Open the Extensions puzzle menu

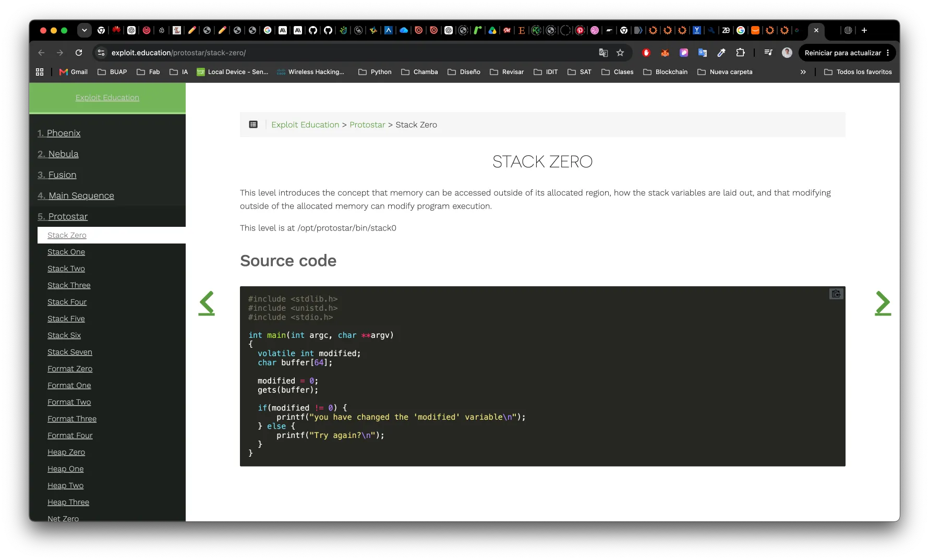pos(740,53)
